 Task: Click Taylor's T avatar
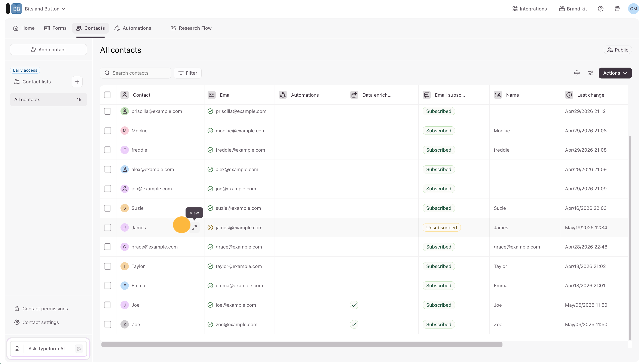tap(125, 266)
